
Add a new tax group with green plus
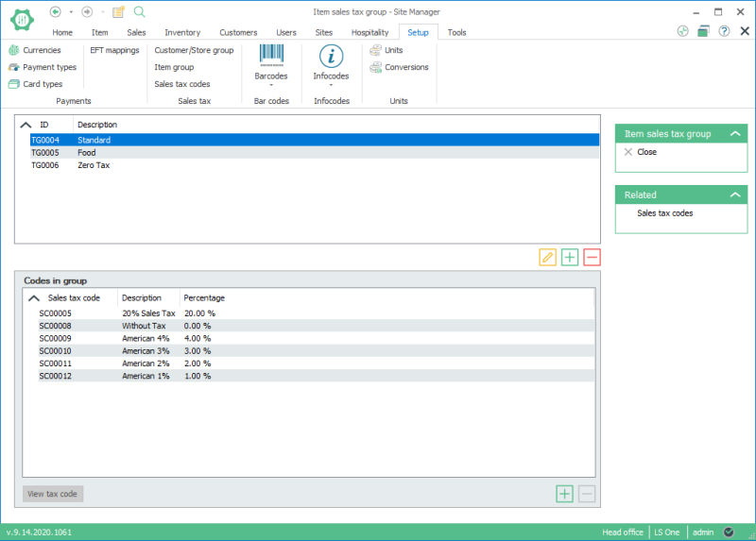pyautogui.click(x=570, y=257)
